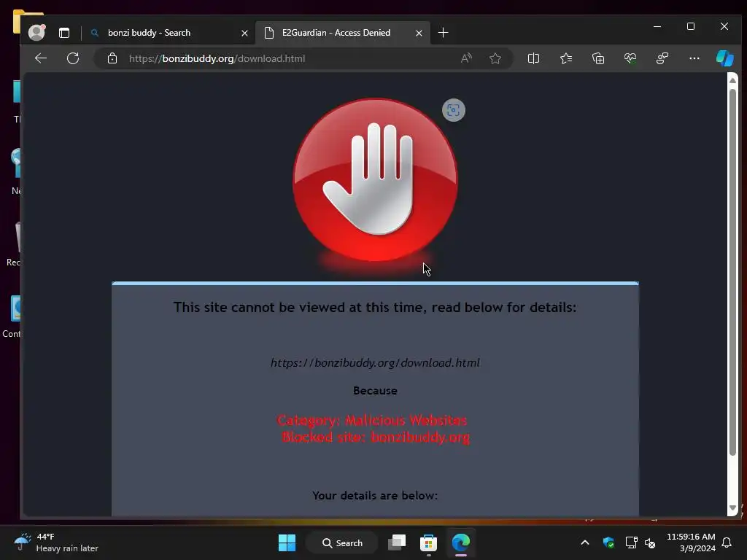
Task: Click the scrollbar up arrow
Action: pyautogui.click(x=732, y=80)
